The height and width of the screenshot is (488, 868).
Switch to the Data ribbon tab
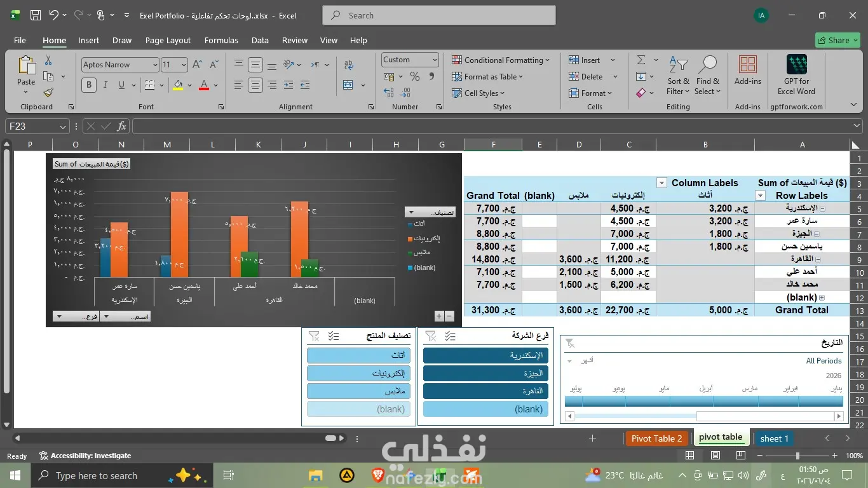[x=260, y=40]
